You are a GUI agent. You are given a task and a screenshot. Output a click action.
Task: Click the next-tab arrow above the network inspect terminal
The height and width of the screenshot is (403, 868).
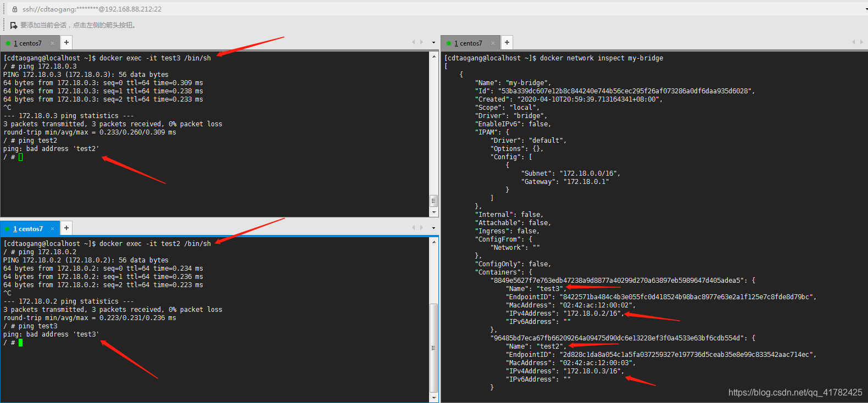pyautogui.click(x=861, y=42)
